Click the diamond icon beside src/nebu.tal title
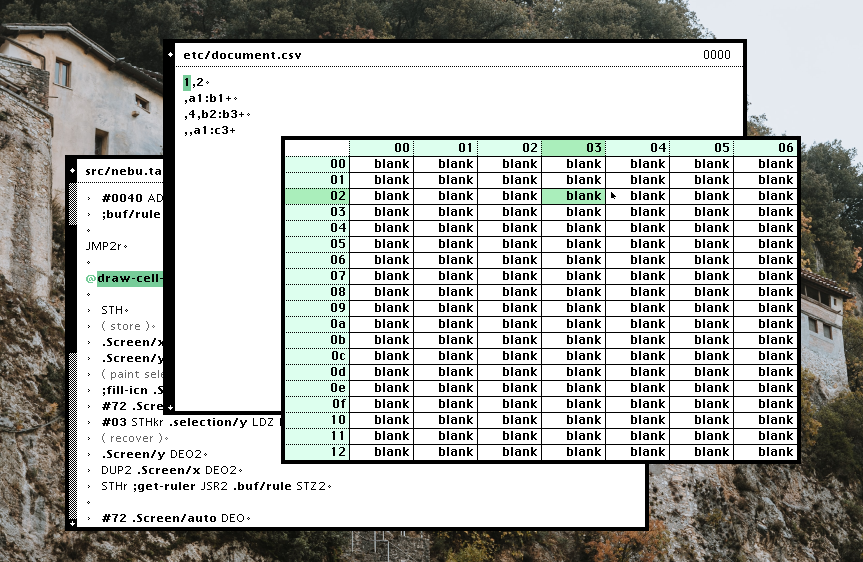The width and height of the screenshot is (863, 562). (72, 171)
